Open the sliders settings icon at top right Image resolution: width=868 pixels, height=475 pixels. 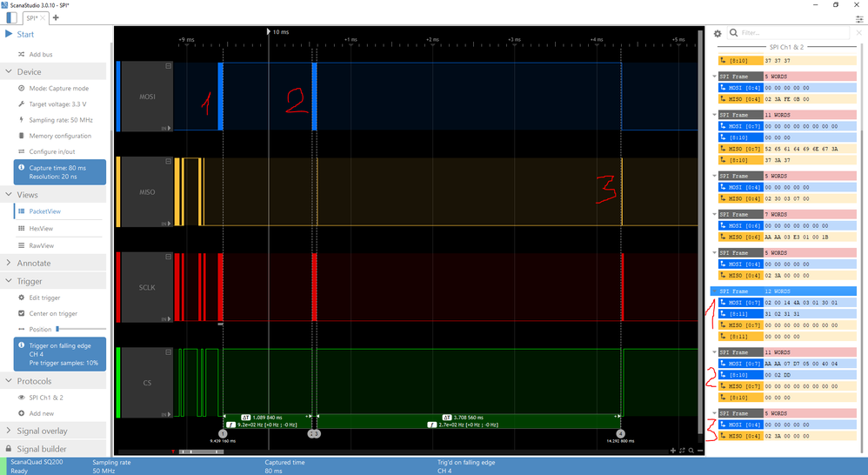click(x=859, y=19)
